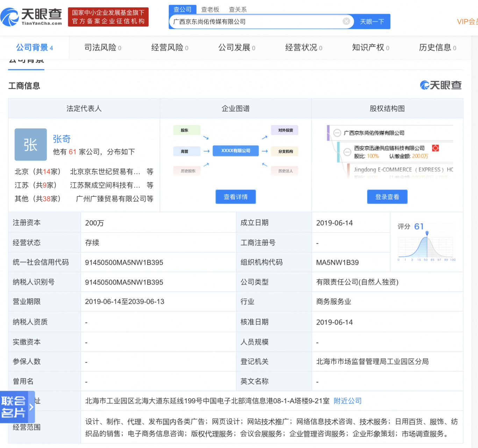Click the 天眼一下 search button
Image resolution: width=478 pixels, height=448 pixels.
(372, 22)
